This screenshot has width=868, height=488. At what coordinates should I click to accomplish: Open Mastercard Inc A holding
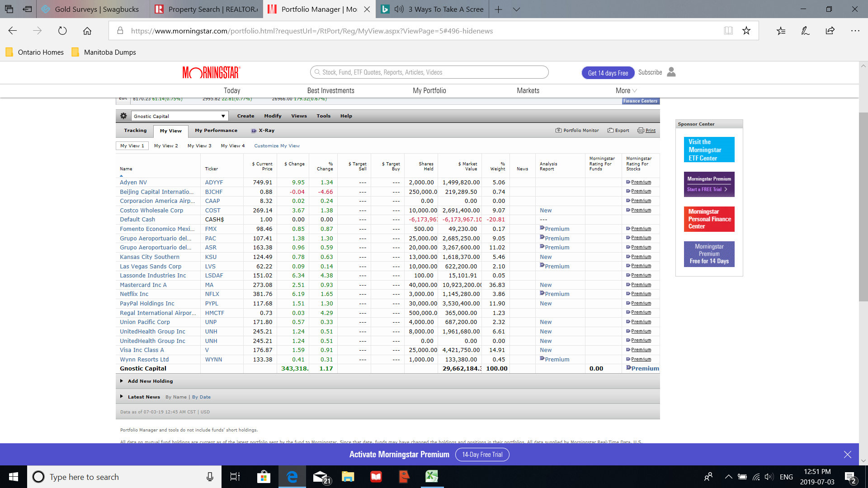143,285
